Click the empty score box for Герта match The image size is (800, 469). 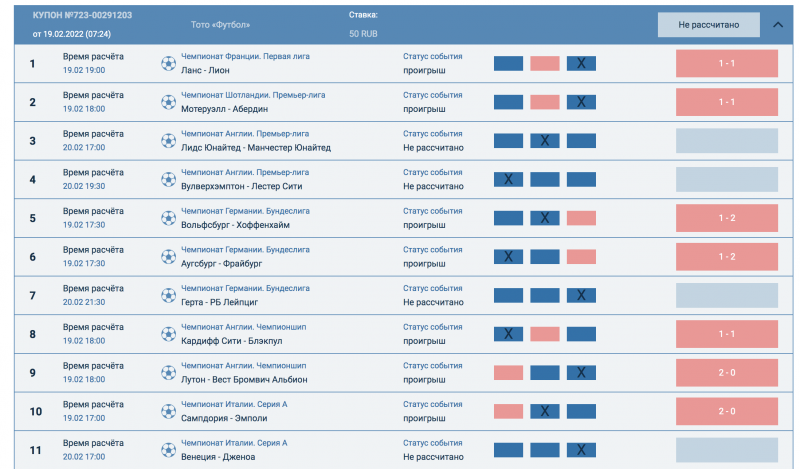coord(726,295)
